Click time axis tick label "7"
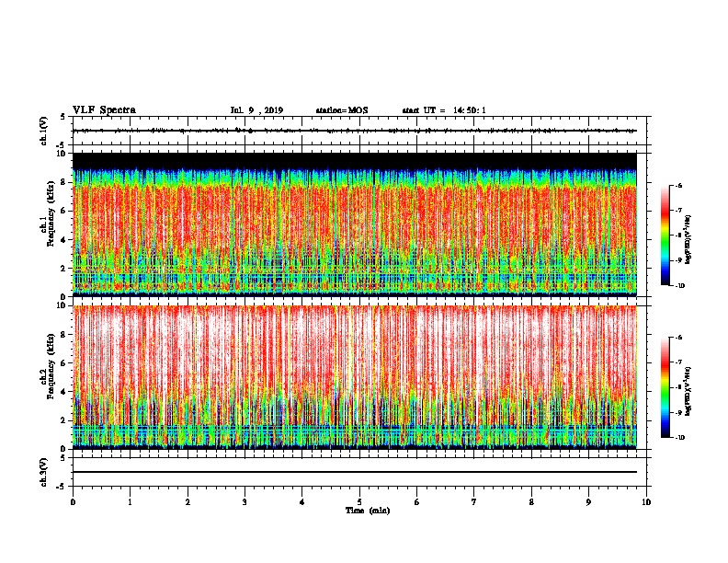This screenshot has width=728, height=563. point(474,502)
